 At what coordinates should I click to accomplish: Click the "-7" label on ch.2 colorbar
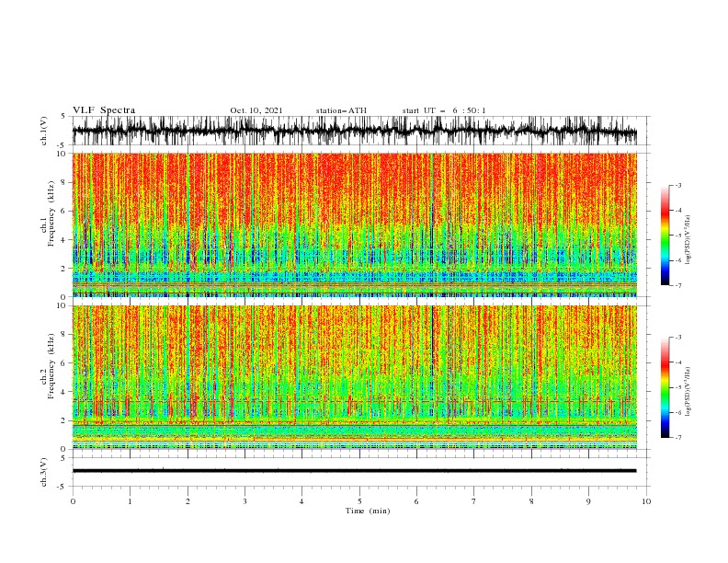click(x=677, y=438)
